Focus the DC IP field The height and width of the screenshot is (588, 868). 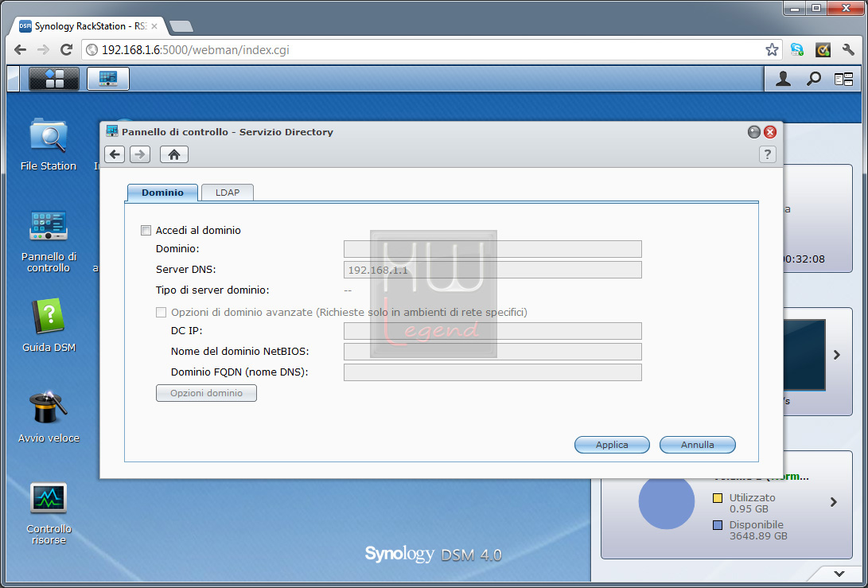click(x=492, y=331)
